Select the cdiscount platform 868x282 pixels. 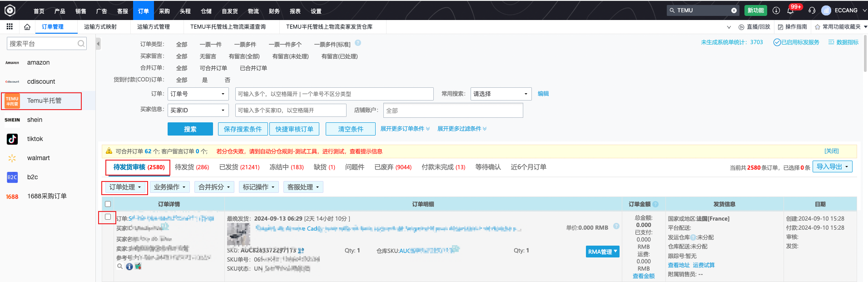click(x=41, y=81)
